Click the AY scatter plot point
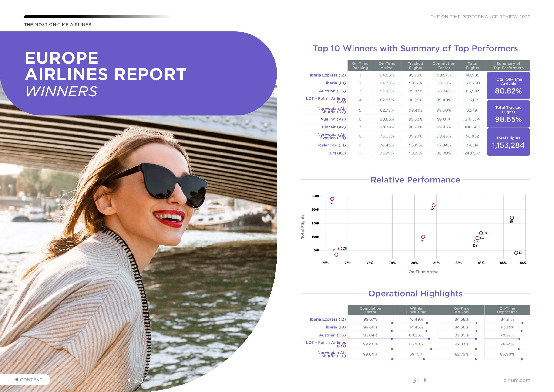554x392 pixels. (x=423, y=237)
